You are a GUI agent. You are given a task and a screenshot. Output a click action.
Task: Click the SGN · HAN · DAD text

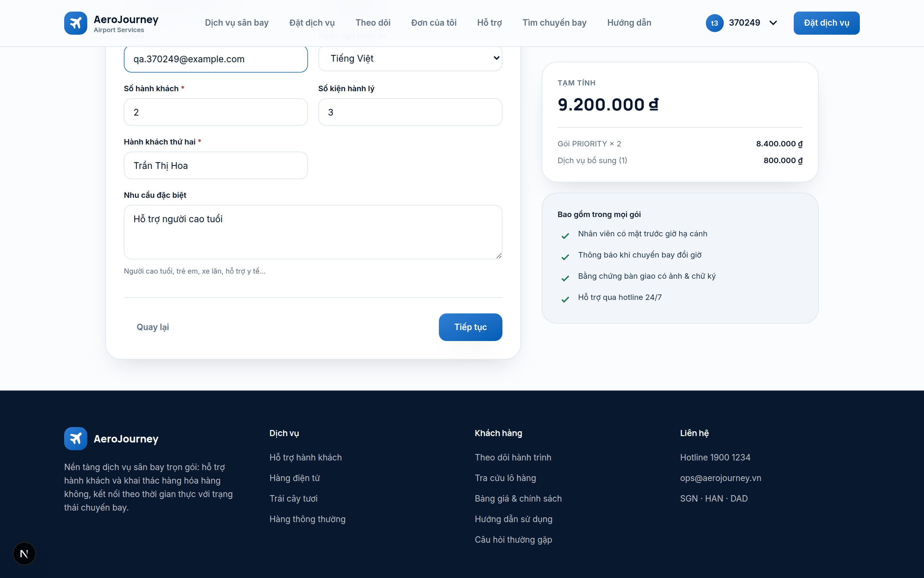pos(714,498)
